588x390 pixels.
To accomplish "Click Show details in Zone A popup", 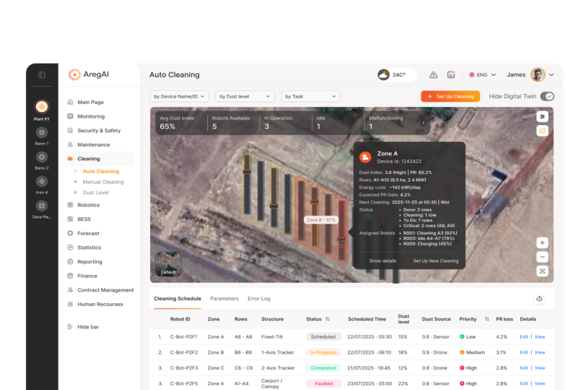I will [382, 261].
